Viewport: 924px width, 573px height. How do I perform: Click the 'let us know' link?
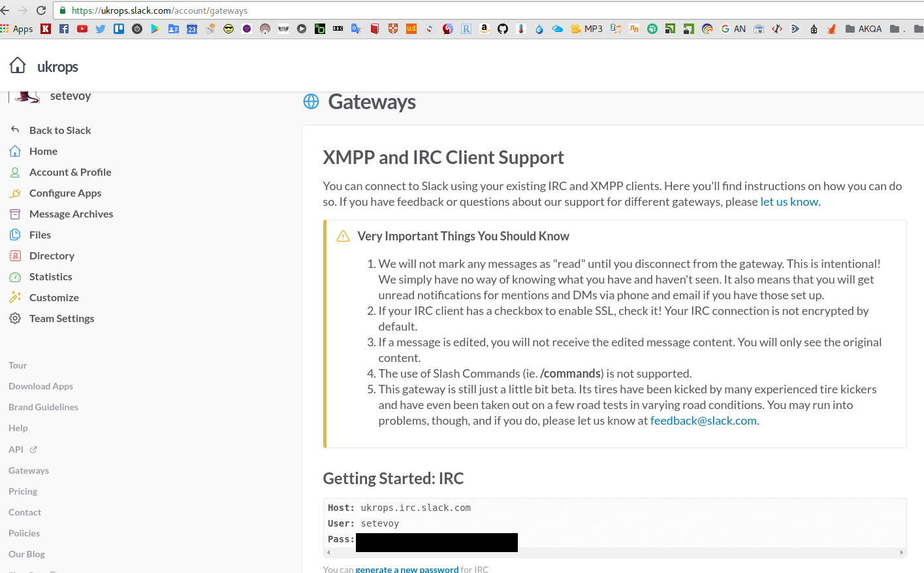[x=789, y=202]
